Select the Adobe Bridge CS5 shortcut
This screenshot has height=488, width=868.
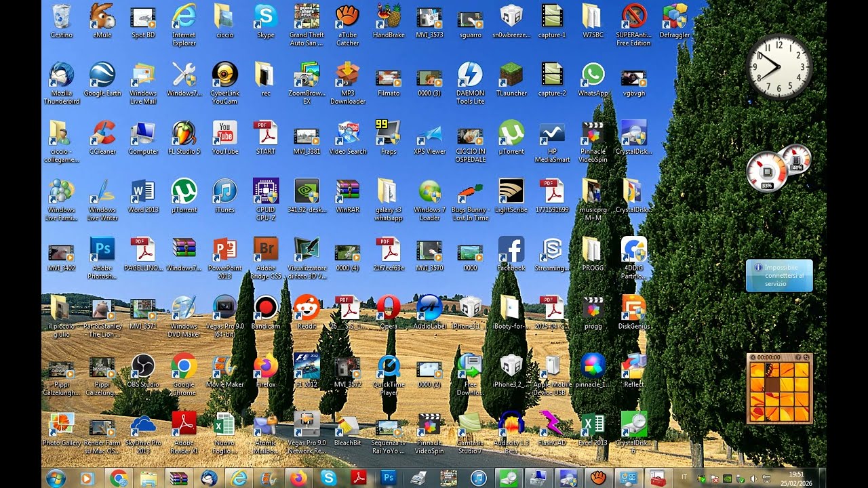(266, 258)
